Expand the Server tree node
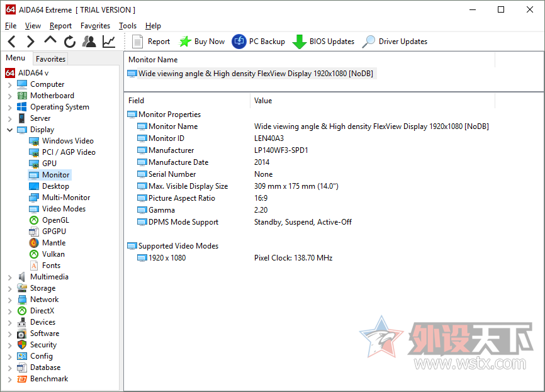This screenshot has width=545, height=392. [9, 118]
